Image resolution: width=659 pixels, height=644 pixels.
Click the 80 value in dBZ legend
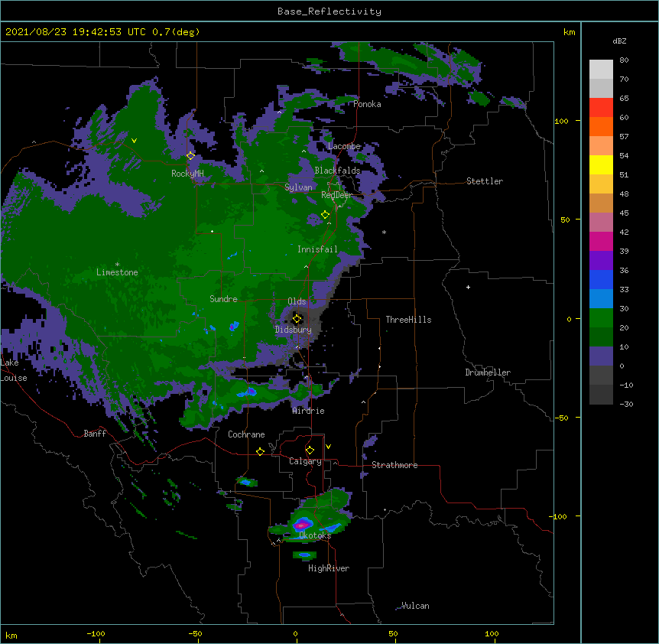tap(624, 60)
